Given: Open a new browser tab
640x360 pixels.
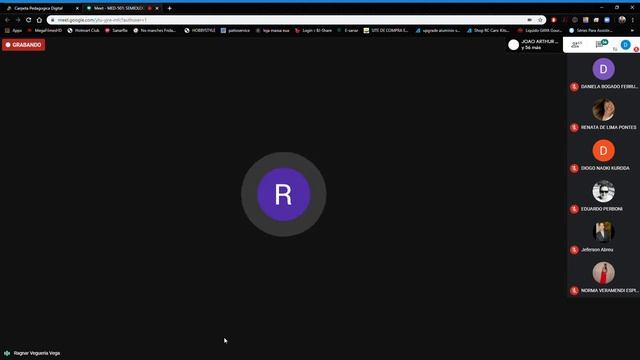Looking at the screenshot, I should [169, 8].
